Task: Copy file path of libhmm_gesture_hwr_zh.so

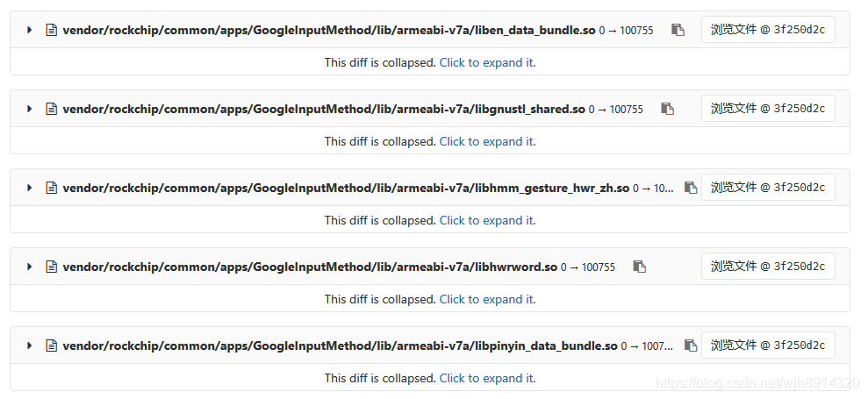Action: click(691, 188)
